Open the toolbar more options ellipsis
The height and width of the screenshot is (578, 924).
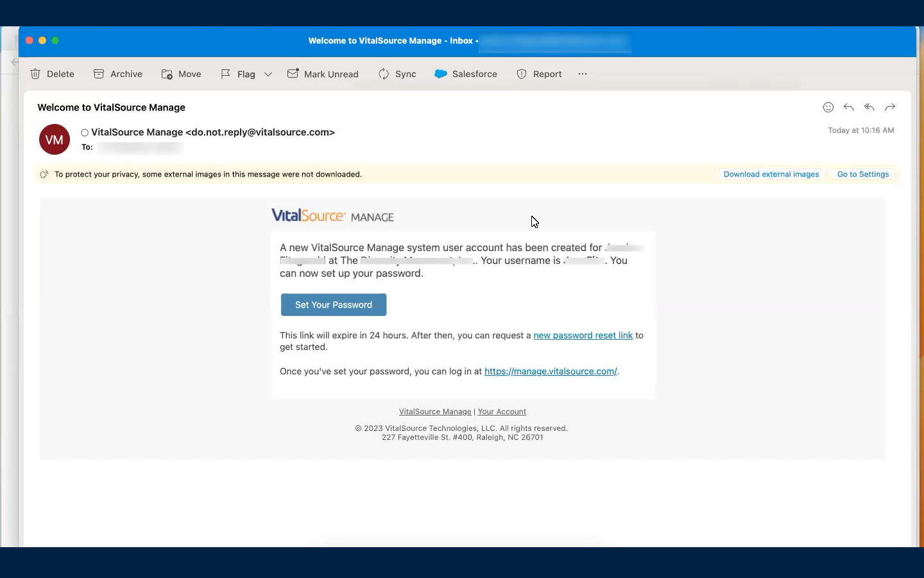click(x=583, y=74)
